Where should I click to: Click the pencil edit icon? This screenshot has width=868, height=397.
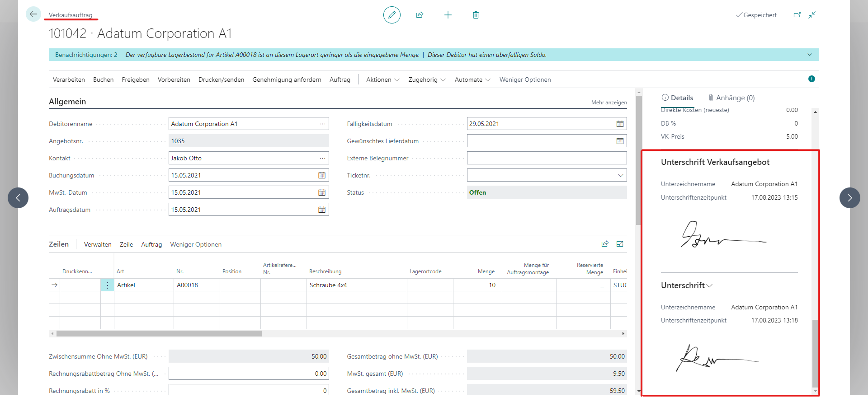[392, 15]
